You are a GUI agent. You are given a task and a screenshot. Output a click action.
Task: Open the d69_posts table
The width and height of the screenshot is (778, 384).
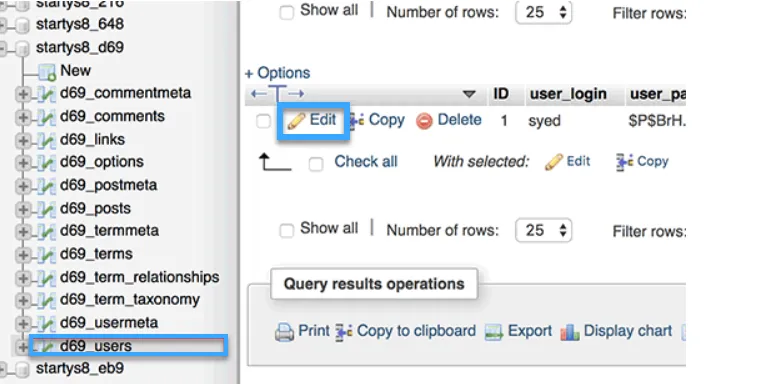[95, 208]
